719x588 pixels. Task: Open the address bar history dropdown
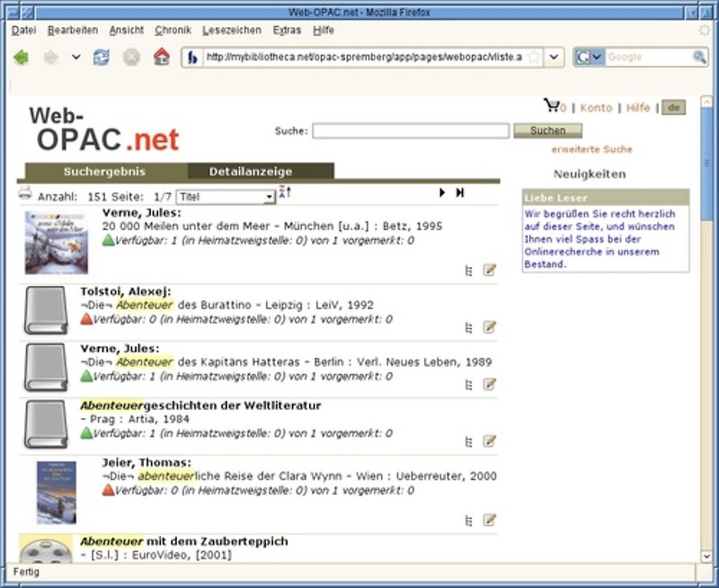(554, 58)
